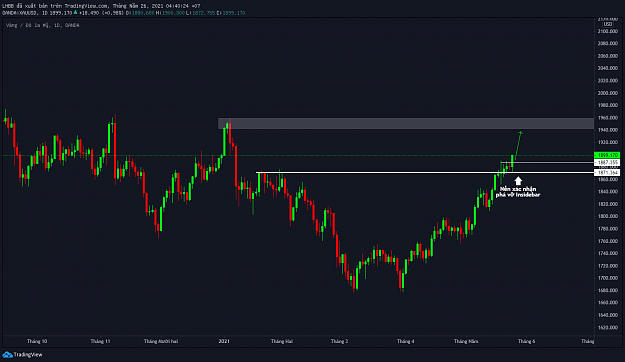Click the 2060.000 price axis label

[608, 56]
